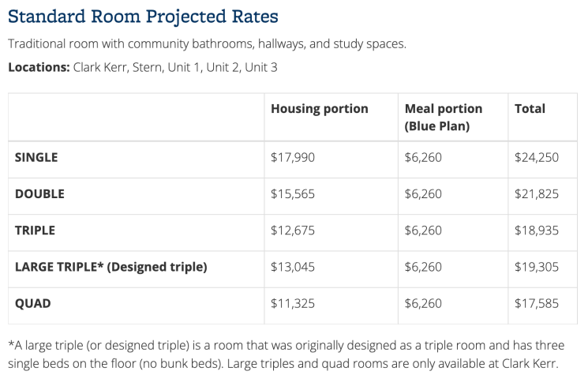The image size is (588, 375).
Task: Click the $11,325 quad housing cell
Action: coord(293,304)
